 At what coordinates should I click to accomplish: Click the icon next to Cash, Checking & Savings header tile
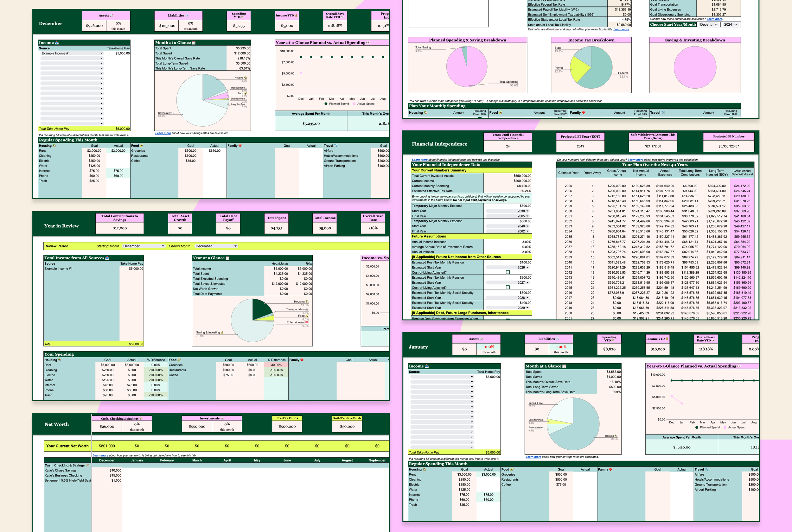tap(141, 418)
